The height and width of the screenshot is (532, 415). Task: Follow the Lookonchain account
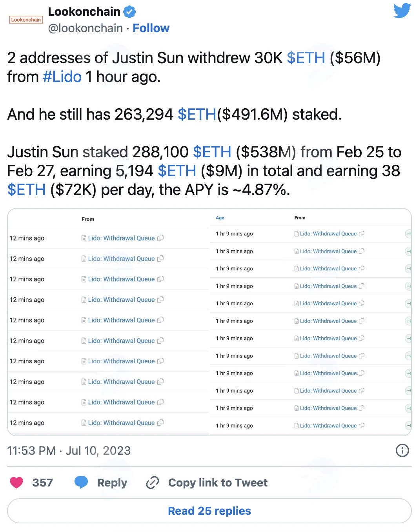click(151, 28)
